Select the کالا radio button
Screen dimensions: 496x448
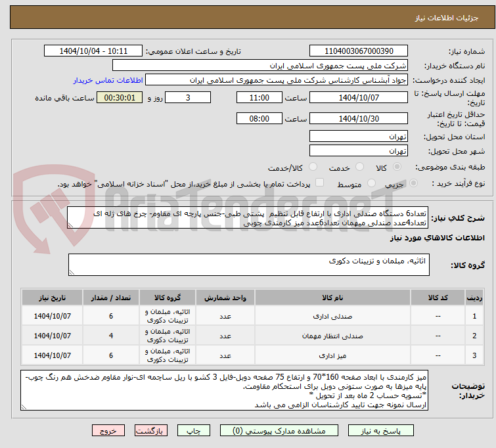click(x=397, y=167)
